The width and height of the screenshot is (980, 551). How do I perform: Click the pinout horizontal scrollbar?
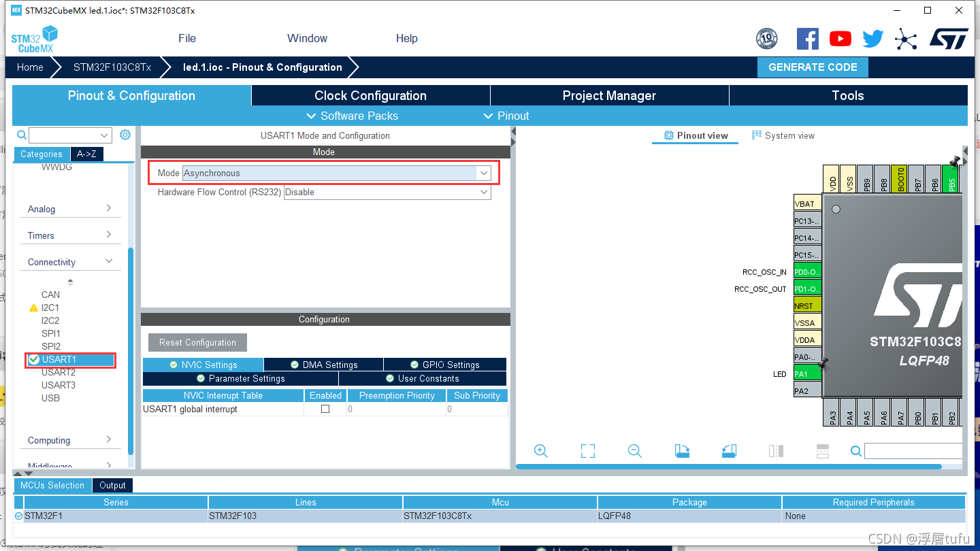(x=729, y=467)
